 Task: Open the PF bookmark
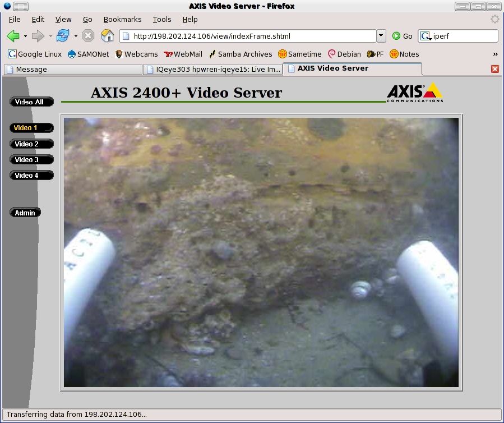point(375,54)
